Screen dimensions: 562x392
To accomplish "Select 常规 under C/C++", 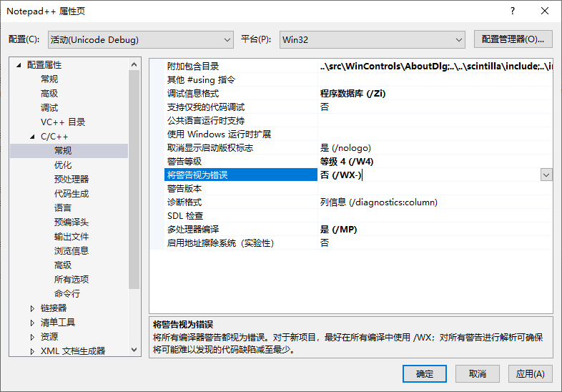I will (x=63, y=151).
